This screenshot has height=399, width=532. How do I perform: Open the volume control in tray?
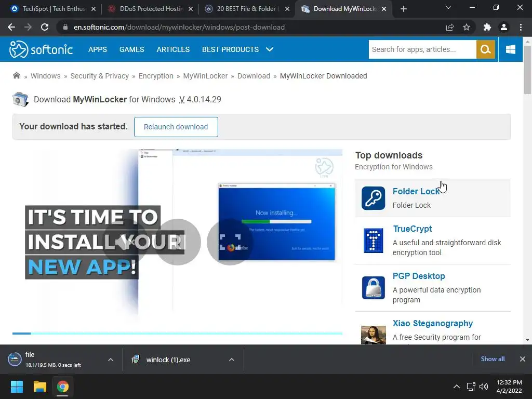click(484, 387)
